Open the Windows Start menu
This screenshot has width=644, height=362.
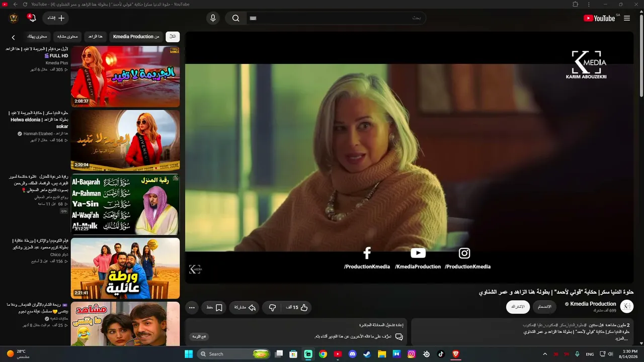(189, 354)
